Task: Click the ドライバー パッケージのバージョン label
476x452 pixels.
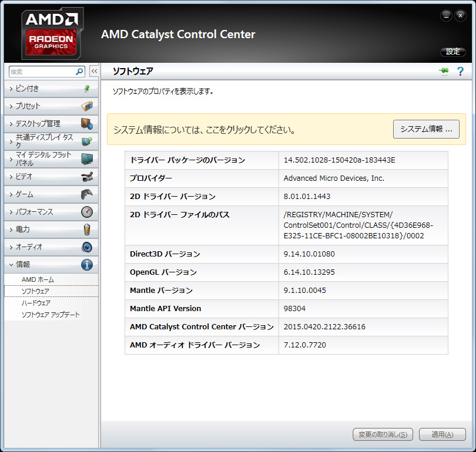Action: [187, 160]
